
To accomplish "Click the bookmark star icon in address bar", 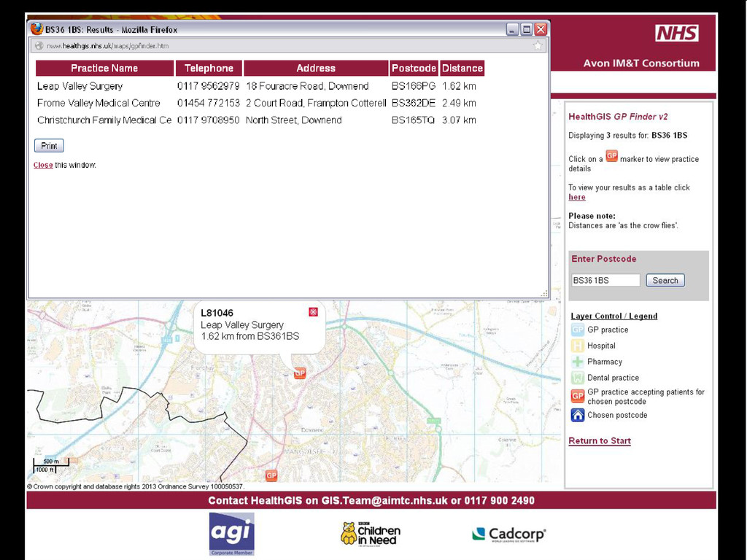I will point(538,46).
